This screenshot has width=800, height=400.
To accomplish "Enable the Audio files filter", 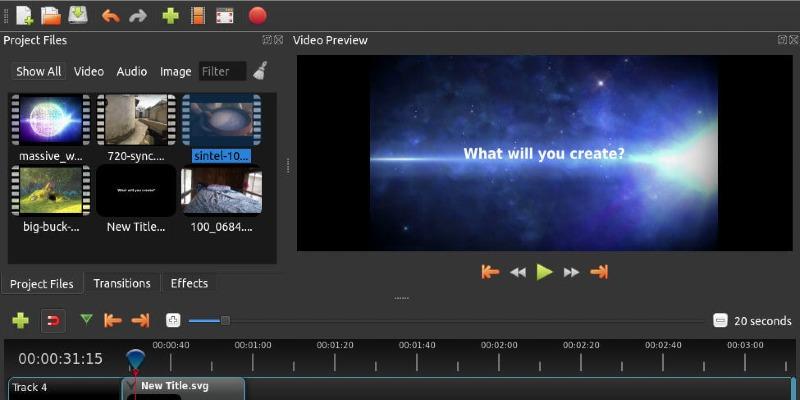I will [131, 72].
